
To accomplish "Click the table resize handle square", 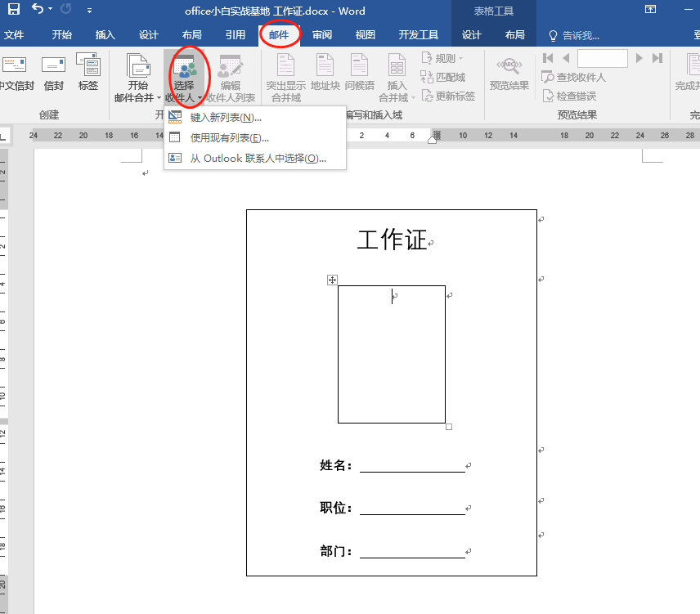I will tap(449, 427).
